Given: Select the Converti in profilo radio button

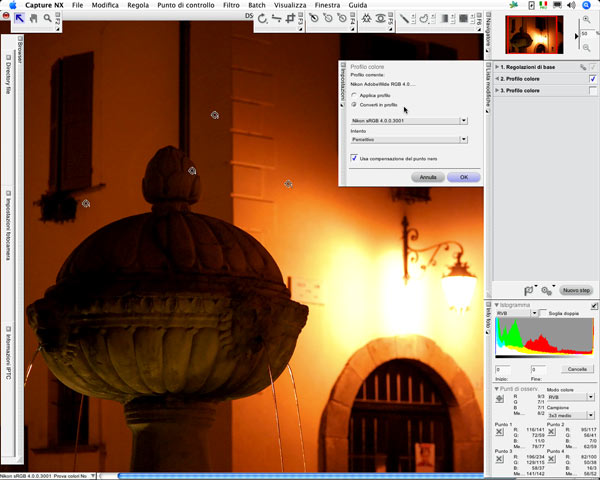Looking at the screenshot, I should click(x=354, y=104).
